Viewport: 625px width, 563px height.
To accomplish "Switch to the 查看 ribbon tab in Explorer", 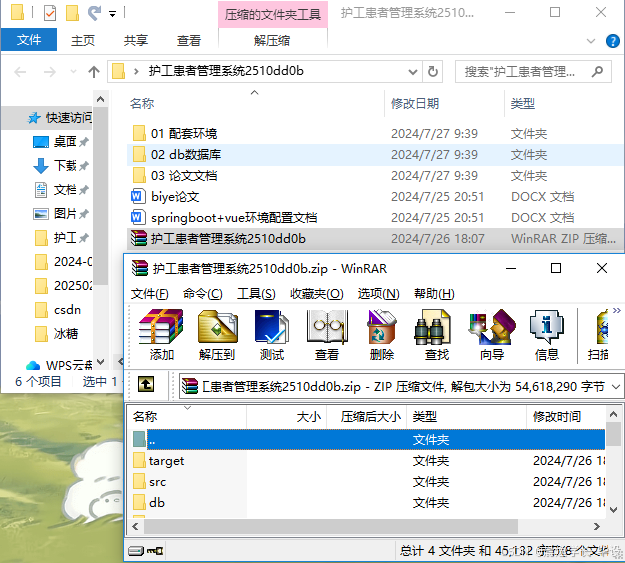I will pyautogui.click(x=189, y=41).
